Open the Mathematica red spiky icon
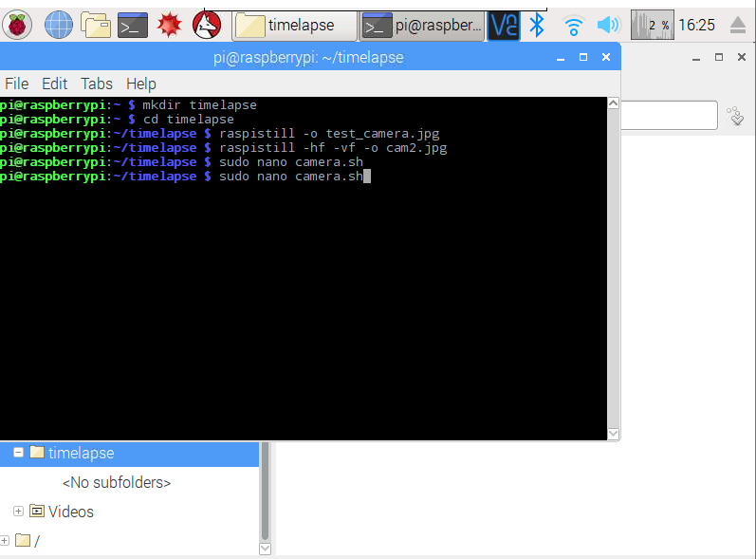This screenshot has width=756, height=559. coord(169,25)
